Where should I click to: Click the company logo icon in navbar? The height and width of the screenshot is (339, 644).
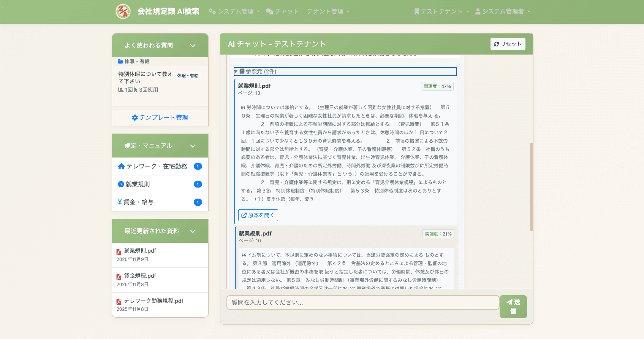tap(123, 11)
